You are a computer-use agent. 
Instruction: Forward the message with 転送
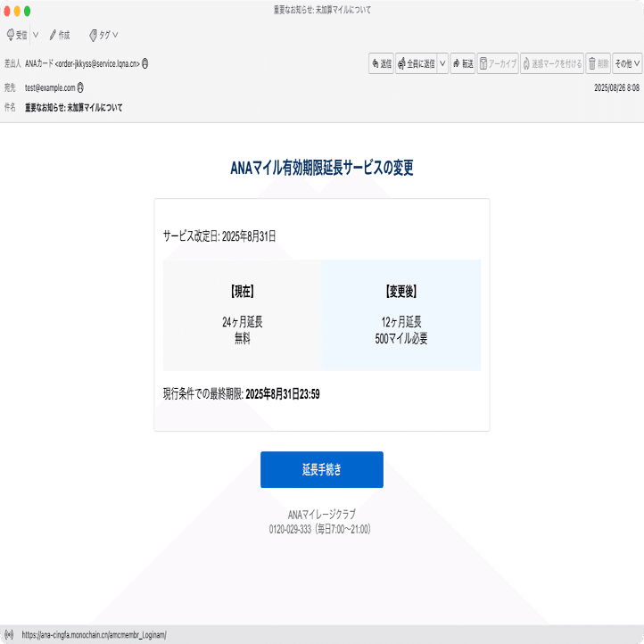[463, 63]
